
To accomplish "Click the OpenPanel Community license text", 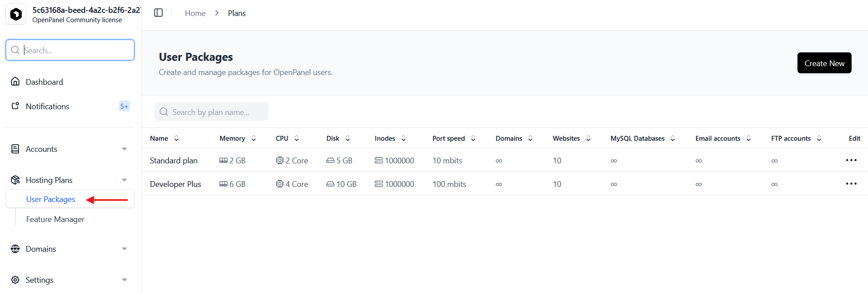I will tap(77, 20).
